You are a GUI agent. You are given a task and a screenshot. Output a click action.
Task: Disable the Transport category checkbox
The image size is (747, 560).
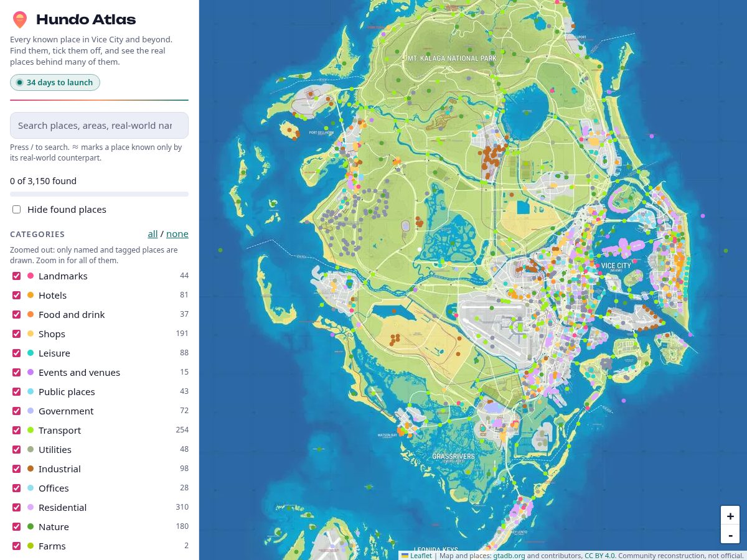coord(17,431)
